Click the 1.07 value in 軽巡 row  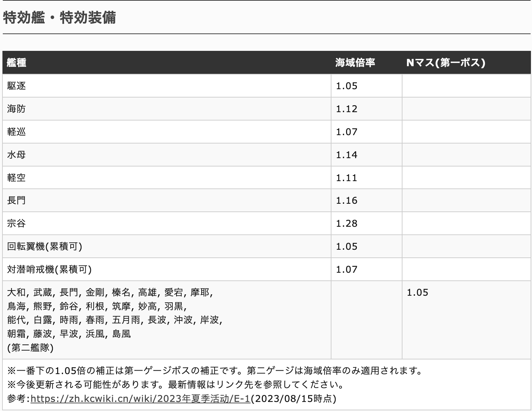[x=346, y=132]
